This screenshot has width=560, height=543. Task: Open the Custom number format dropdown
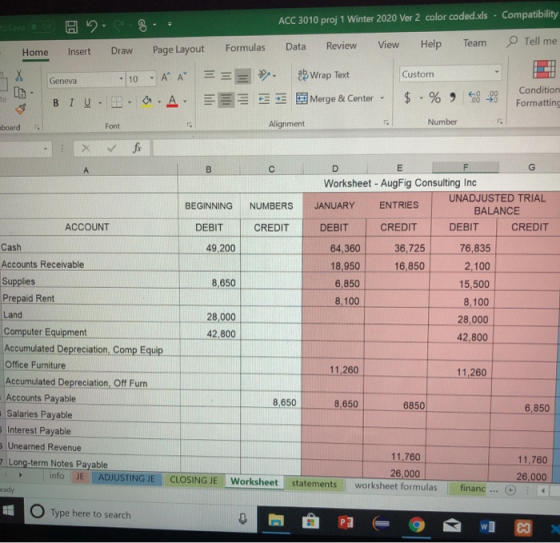click(x=496, y=72)
